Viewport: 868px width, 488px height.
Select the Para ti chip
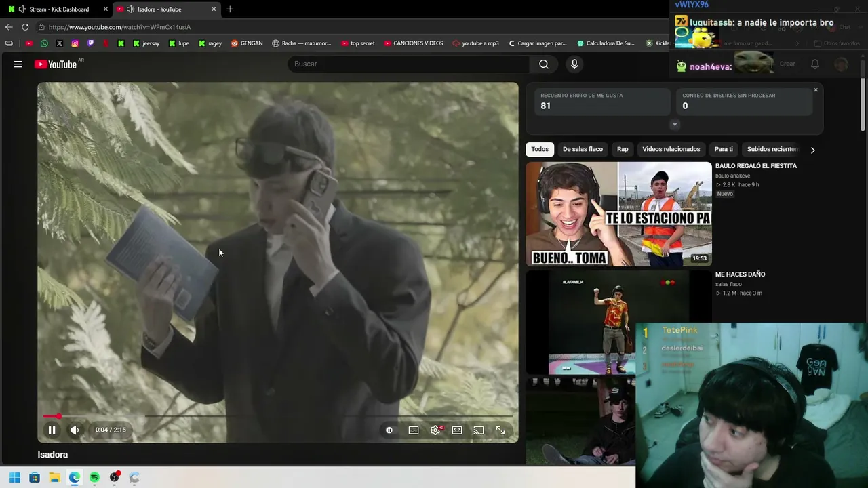[724, 149]
